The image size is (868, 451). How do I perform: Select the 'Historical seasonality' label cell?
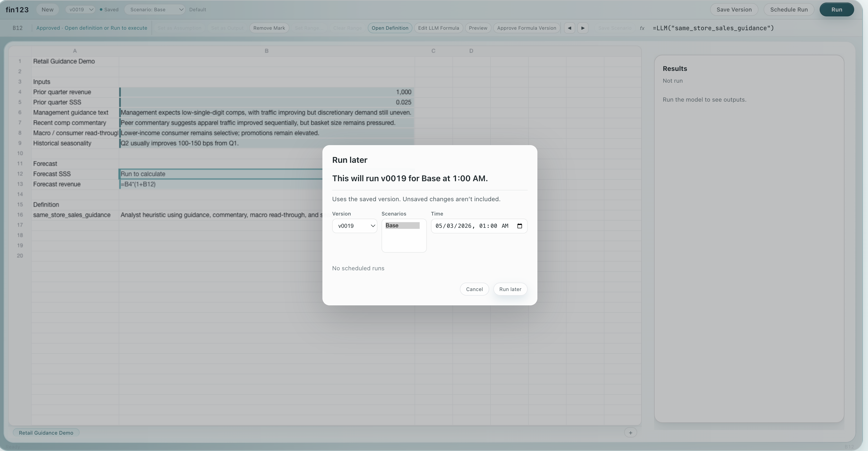(75, 143)
